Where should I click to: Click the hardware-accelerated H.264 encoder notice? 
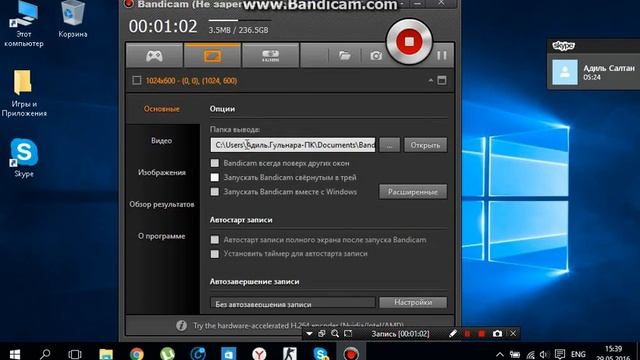(x=298, y=325)
